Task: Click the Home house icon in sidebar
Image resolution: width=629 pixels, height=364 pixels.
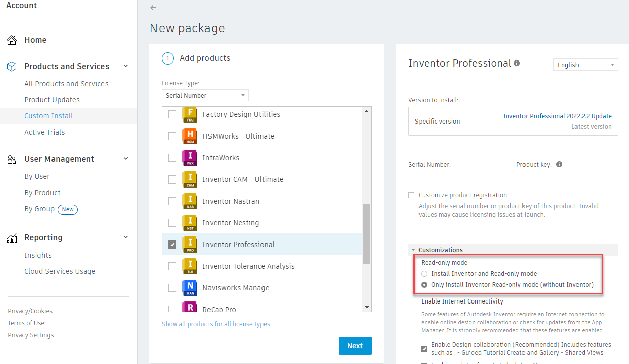Action: (x=12, y=40)
